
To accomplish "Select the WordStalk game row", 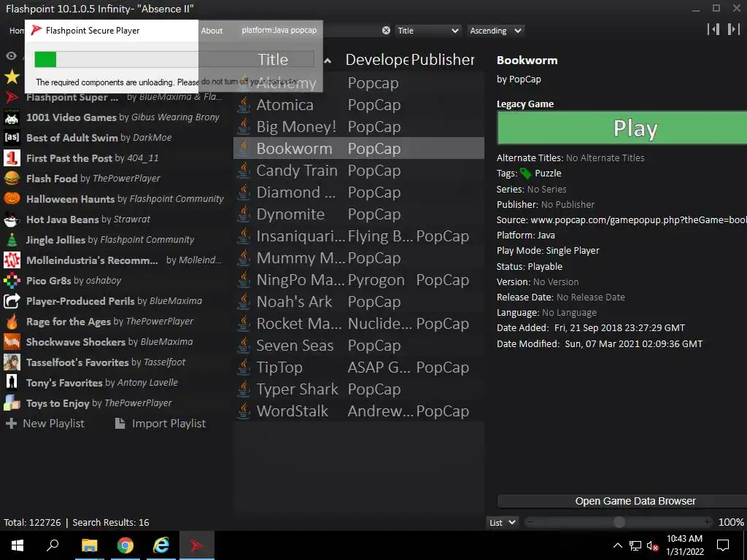I will (359, 411).
